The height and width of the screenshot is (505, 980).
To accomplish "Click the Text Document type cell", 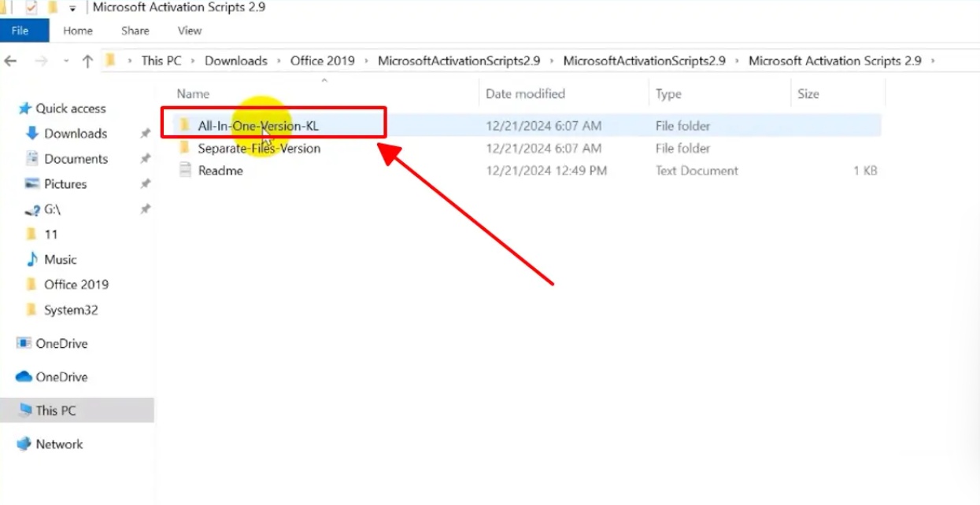I will point(697,171).
